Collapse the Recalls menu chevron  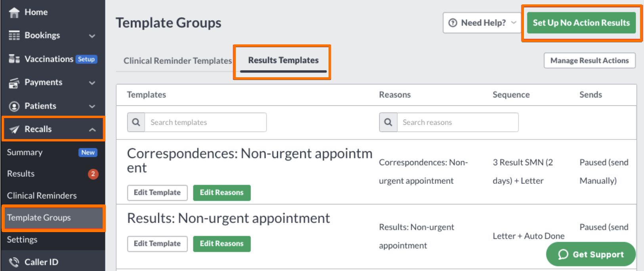pos(92,130)
